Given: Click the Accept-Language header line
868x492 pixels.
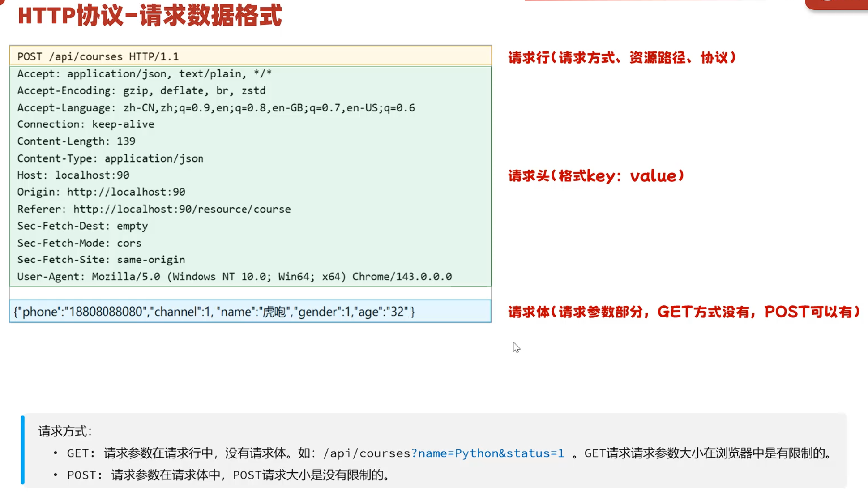Looking at the screenshot, I should (x=216, y=108).
